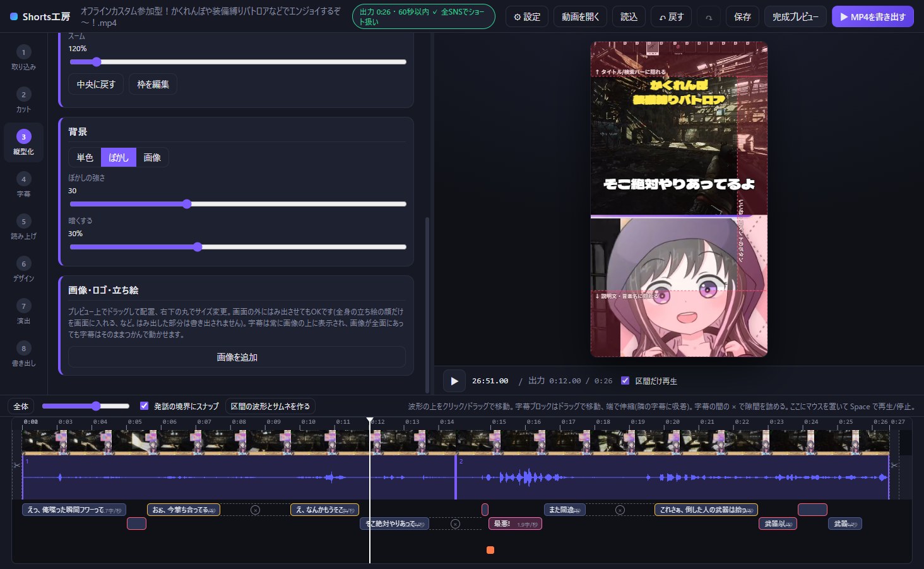The image size is (924, 569).
Task: Click segment 2 of the audio waveform
Action: pyautogui.click(x=672, y=477)
